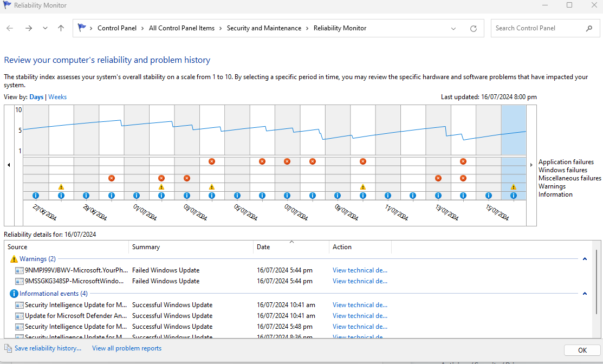Go back with the Back arrow
Screen dimensions: 603x364
[10, 28]
